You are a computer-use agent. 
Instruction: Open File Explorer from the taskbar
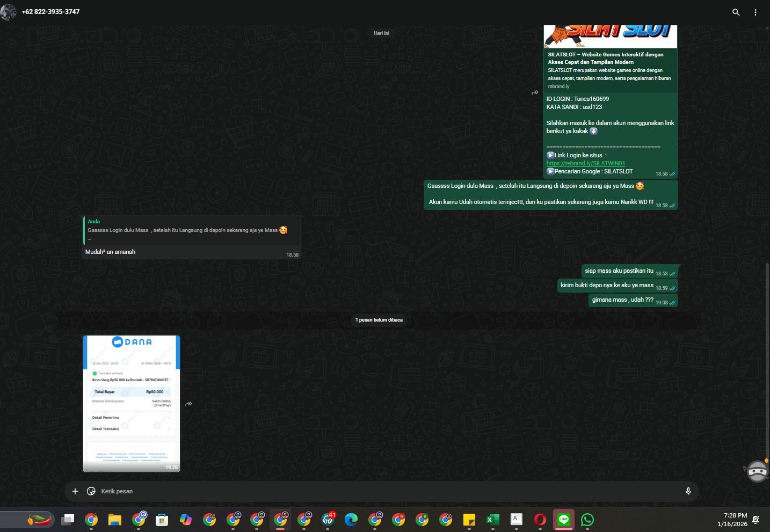pos(115,520)
